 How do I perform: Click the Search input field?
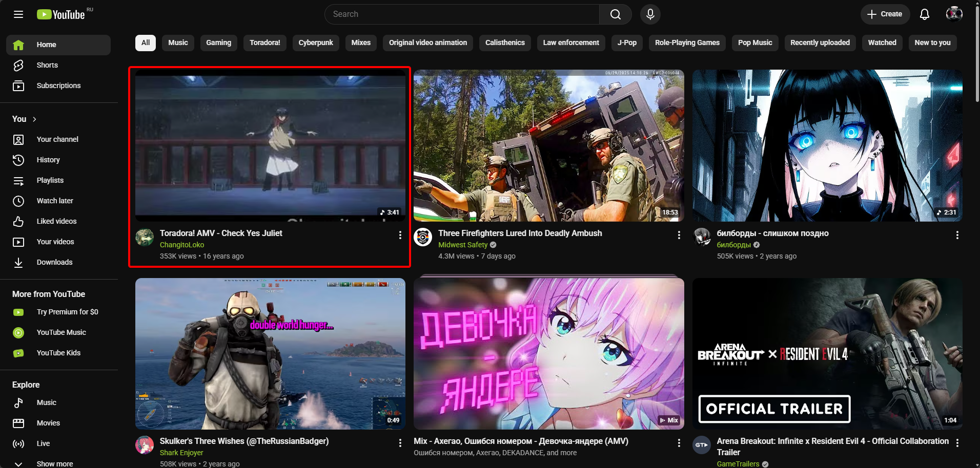tap(462, 14)
